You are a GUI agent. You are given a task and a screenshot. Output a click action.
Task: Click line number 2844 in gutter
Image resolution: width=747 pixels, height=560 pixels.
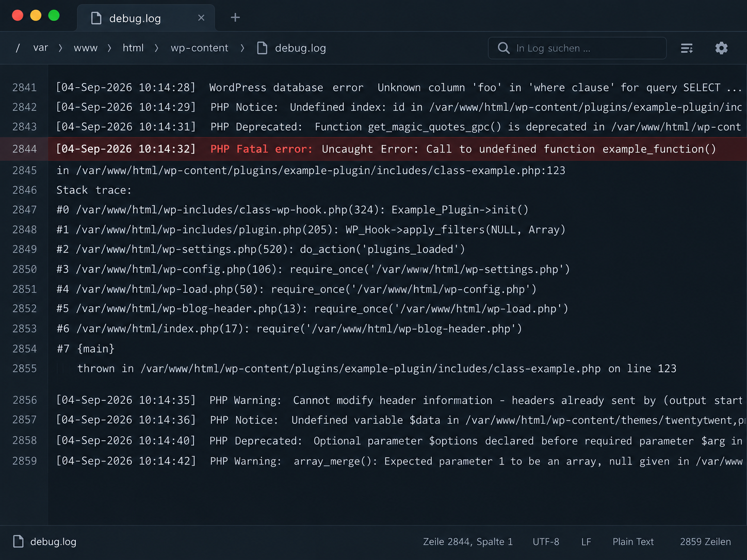pos(25,149)
